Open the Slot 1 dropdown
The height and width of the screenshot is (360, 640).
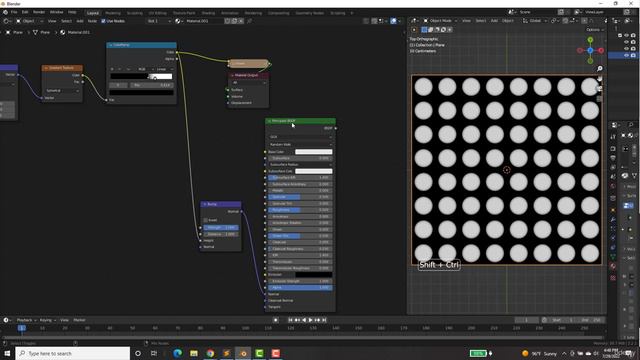159,21
